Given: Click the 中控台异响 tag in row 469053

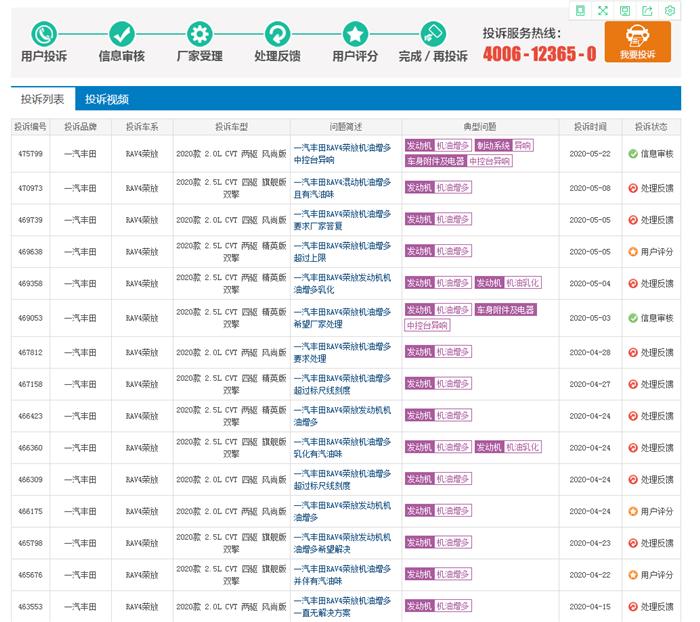Looking at the screenshot, I should [x=427, y=326].
